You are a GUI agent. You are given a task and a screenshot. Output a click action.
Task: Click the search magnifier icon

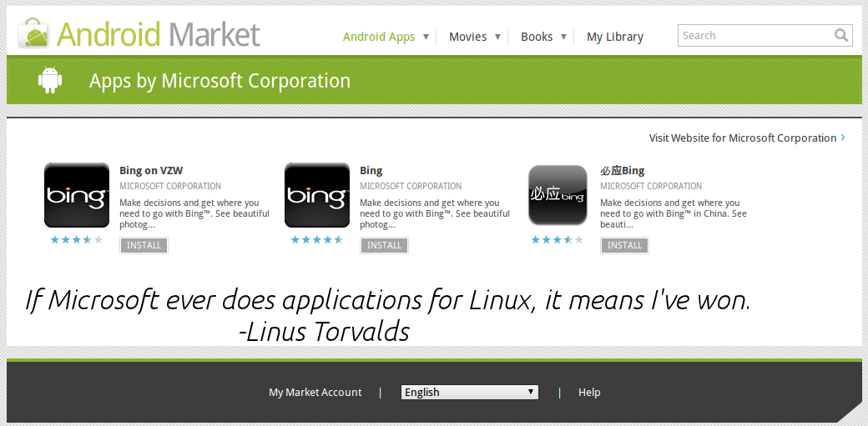coord(841,36)
